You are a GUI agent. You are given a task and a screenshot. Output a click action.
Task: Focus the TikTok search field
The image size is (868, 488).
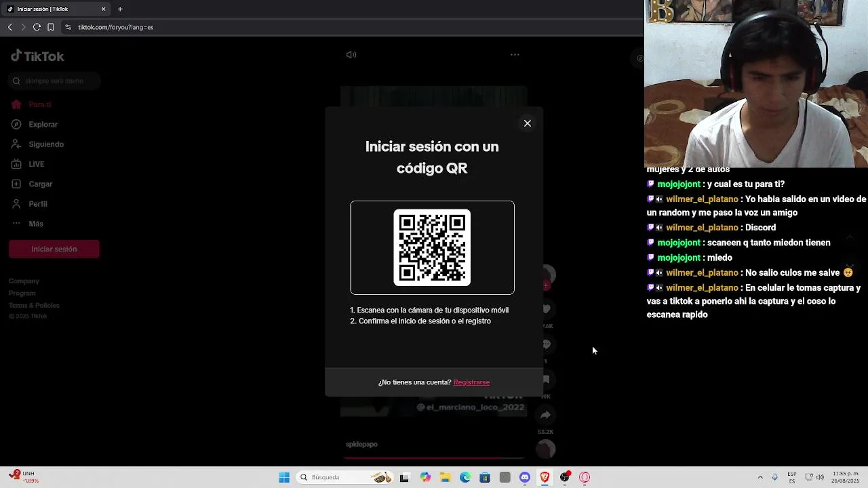coord(54,81)
